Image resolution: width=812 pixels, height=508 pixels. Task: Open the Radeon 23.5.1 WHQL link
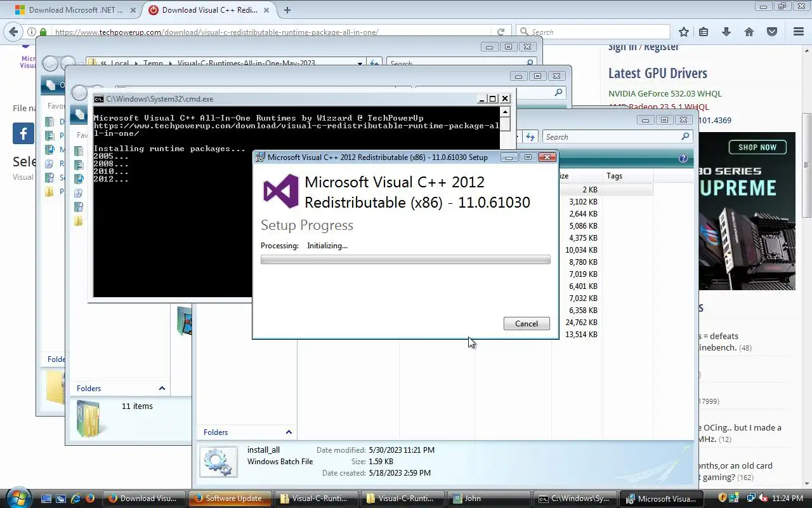click(x=658, y=107)
